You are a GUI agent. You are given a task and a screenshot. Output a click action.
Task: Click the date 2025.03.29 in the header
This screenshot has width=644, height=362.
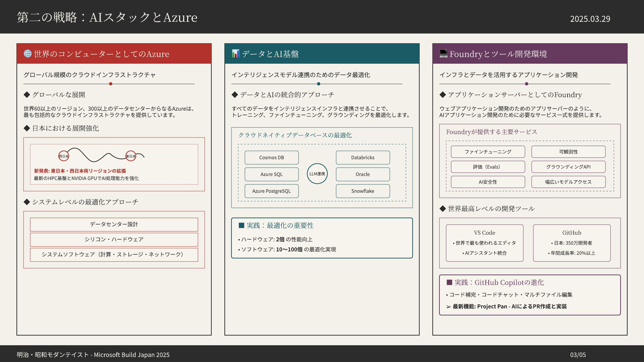pyautogui.click(x=590, y=19)
